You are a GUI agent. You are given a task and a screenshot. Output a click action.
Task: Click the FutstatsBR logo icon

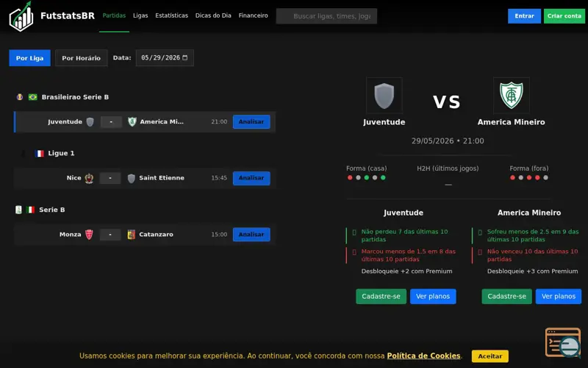pyautogui.click(x=21, y=16)
